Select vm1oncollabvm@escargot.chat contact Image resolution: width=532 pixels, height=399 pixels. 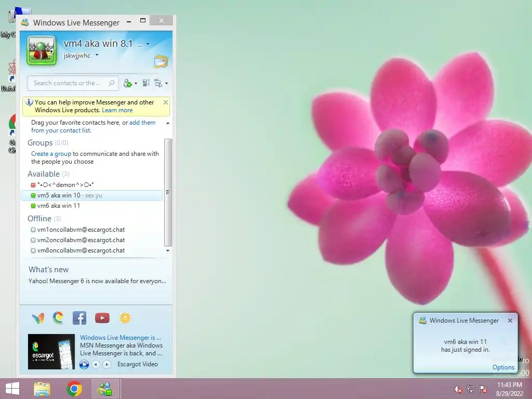tap(81, 230)
